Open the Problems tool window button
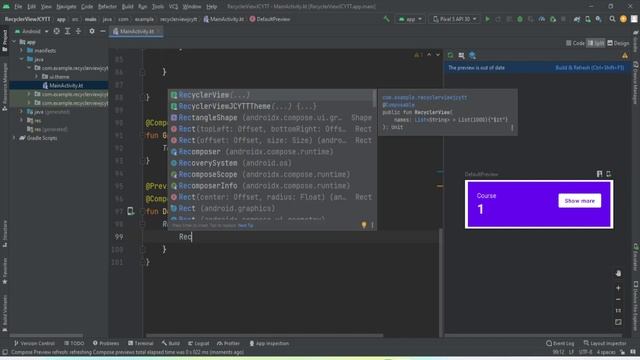The image size is (640, 360). 106,343
